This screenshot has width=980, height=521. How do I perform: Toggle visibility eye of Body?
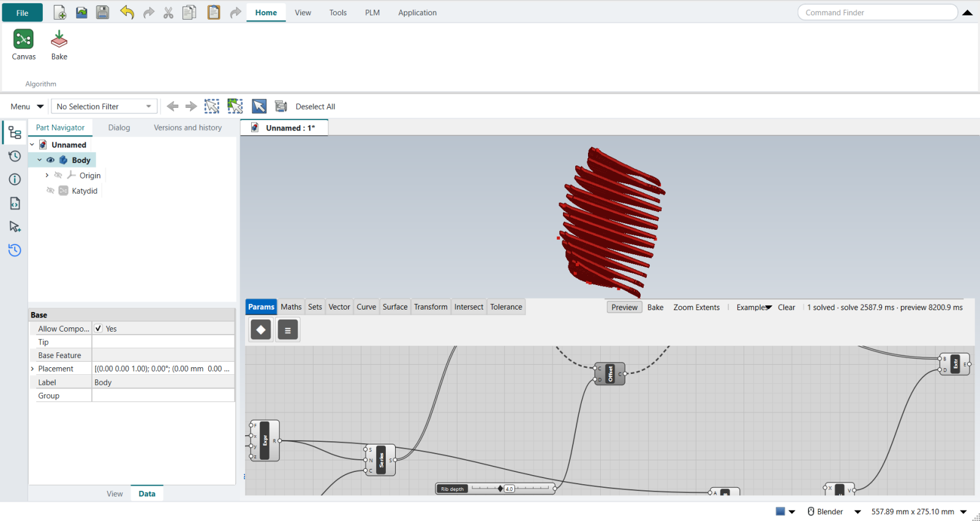tap(51, 160)
